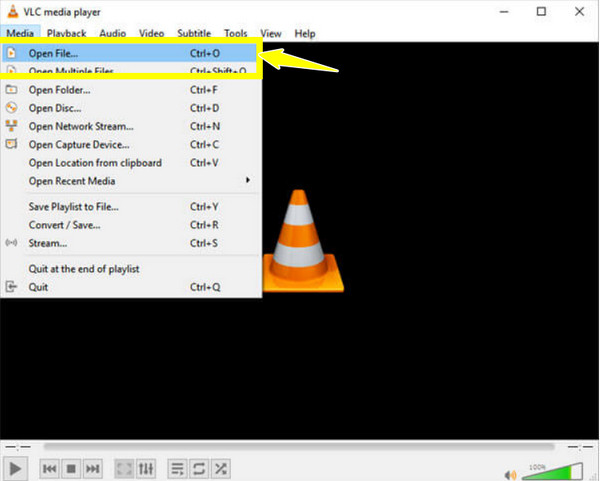Select Save Playlist to File...

(x=131, y=207)
